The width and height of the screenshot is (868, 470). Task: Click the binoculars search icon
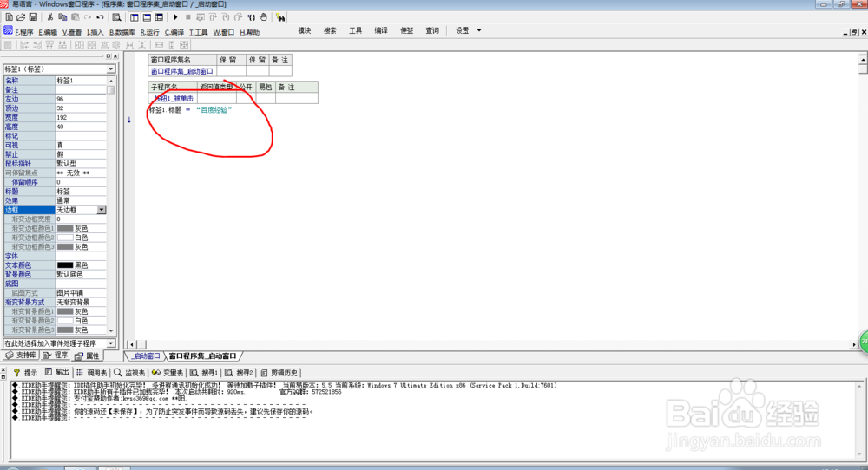pyautogui.click(x=280, y=17)
